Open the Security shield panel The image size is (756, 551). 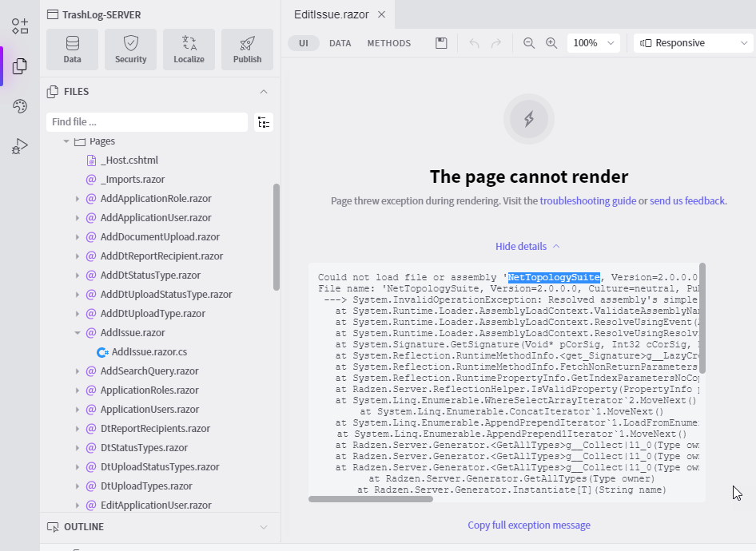[130, 50]
